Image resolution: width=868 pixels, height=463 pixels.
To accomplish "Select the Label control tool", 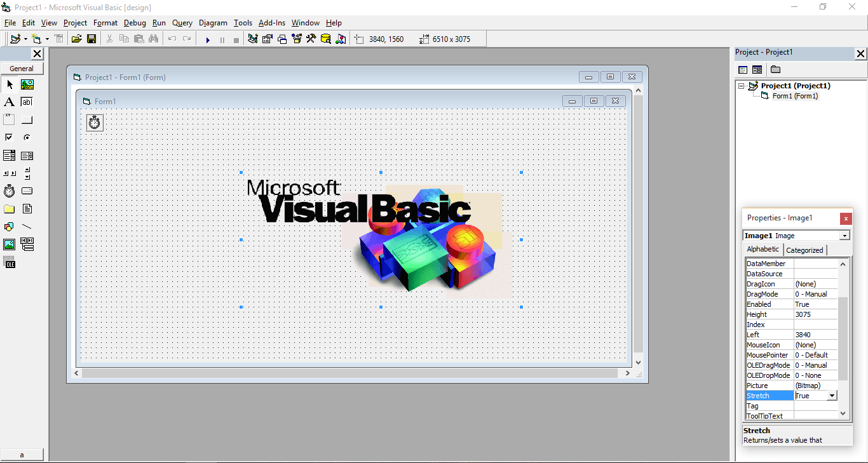I will click(10, 102).
